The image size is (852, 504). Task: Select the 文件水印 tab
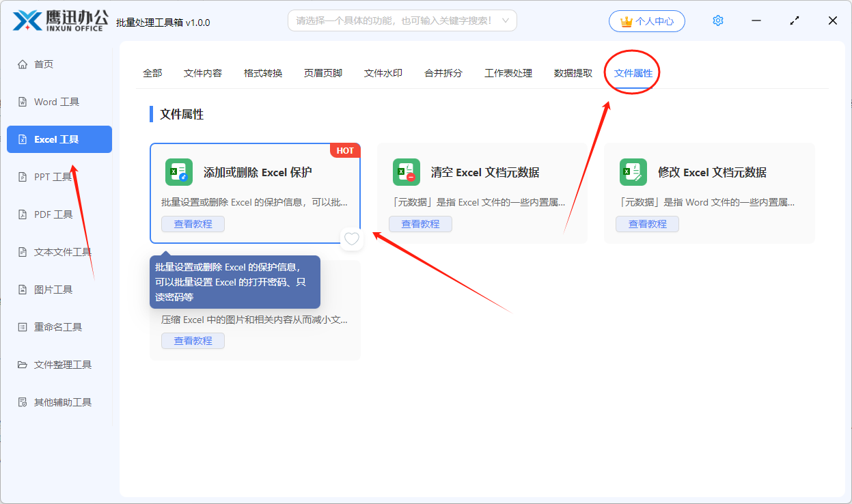[x=383, y=73]
